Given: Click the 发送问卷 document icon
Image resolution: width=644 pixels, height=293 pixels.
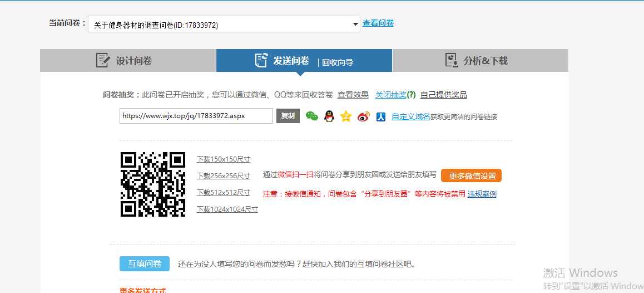Looking at the screenshot, I should (261, 60).
